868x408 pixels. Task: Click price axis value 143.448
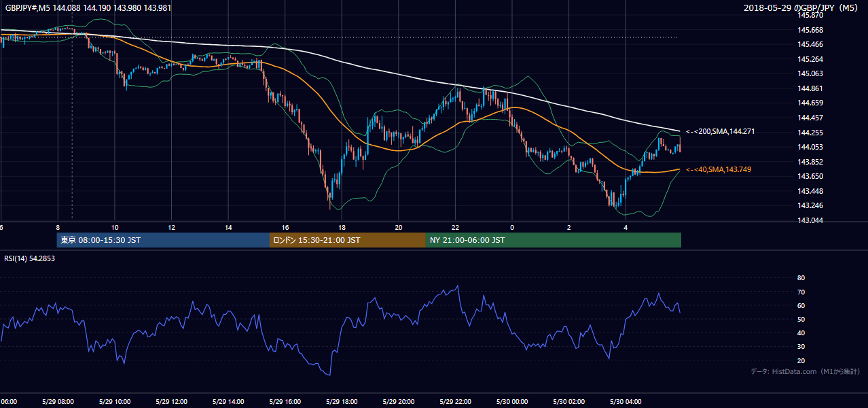(x=810, y=191)
